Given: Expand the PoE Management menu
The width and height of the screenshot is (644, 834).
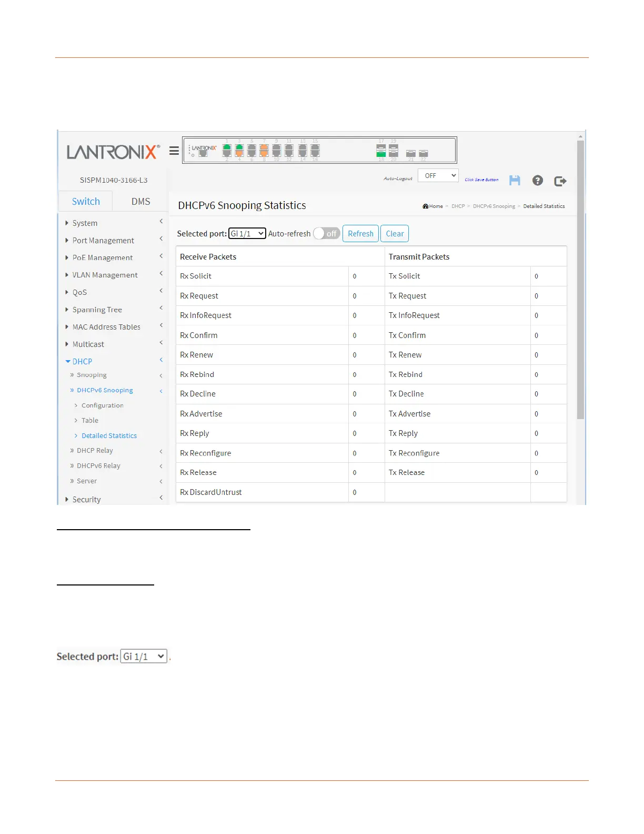Looking at the screenshot, I should 103,257.
